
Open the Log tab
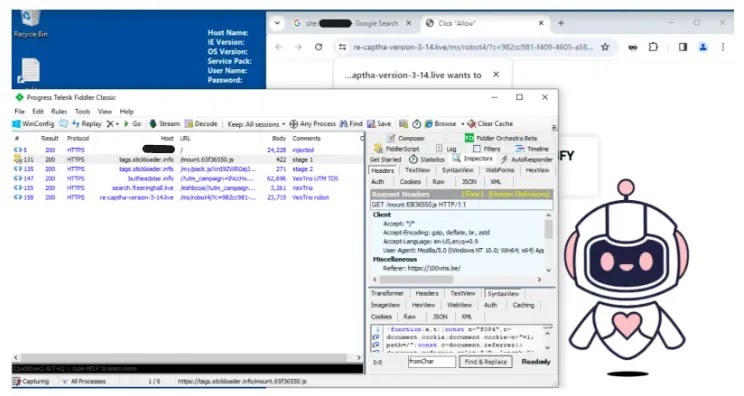point(446,149)
